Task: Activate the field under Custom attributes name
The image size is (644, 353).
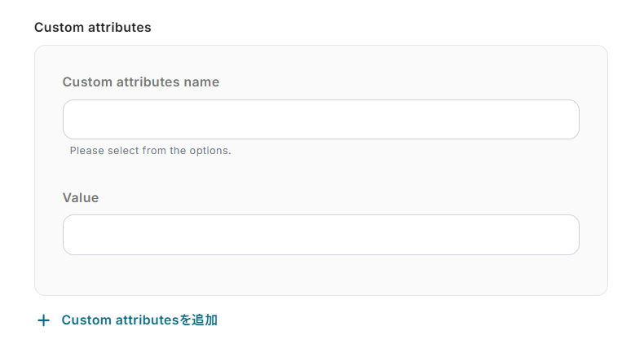Action: pos(320,120)
